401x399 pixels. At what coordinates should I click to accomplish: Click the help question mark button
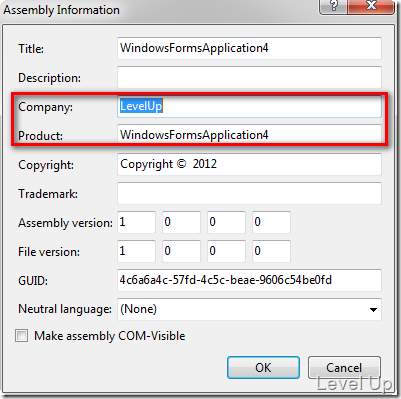334,7
